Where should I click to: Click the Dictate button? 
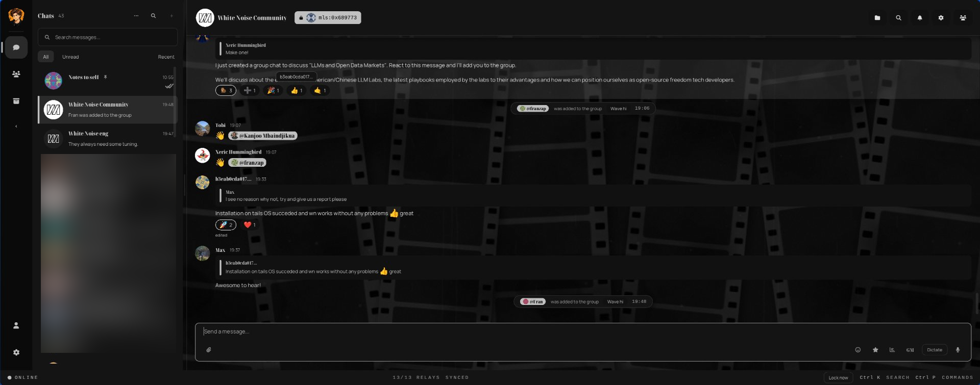tap(935, 350)
